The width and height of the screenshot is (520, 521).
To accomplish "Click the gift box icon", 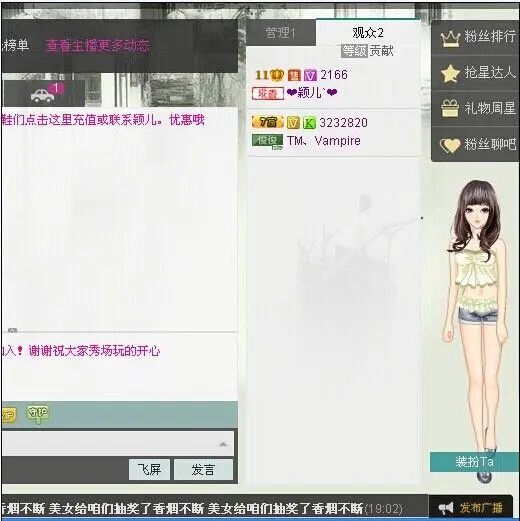I will click(x=450, y=108).
